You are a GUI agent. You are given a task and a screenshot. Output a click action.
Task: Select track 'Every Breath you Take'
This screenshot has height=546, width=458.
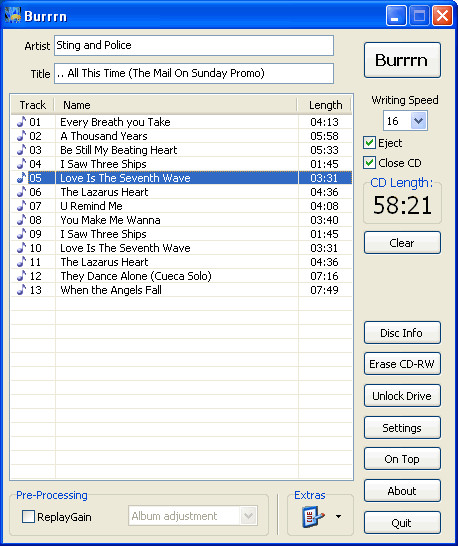181,122
